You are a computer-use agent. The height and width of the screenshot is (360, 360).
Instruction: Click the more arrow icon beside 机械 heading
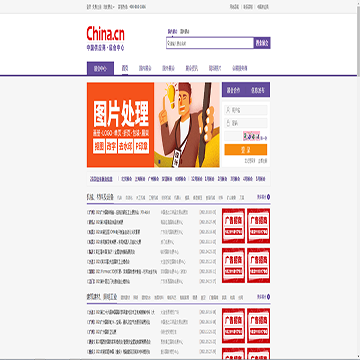pyautogui.click(x=268, y=197)
